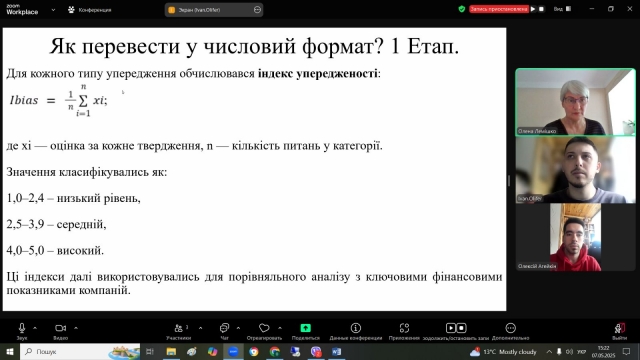Open File Explorer from the taskbar
640x360 pixels.
(171, 351)
